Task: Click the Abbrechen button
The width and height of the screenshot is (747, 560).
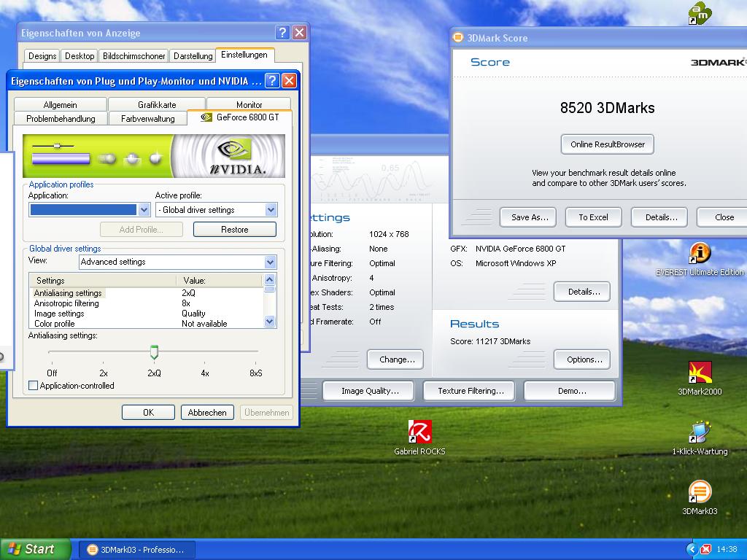Action: coord(207,412)
